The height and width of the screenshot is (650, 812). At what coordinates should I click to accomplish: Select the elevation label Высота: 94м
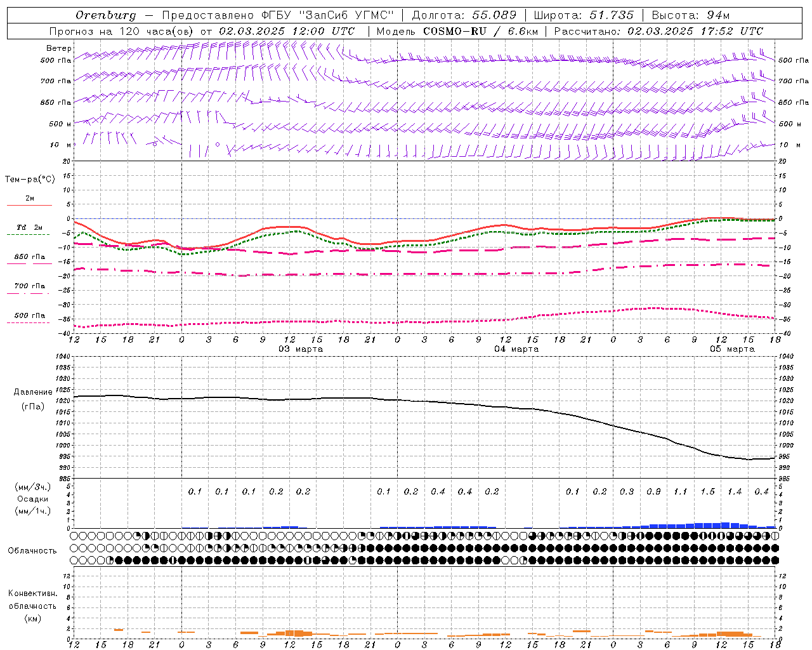tap(691, 15)
